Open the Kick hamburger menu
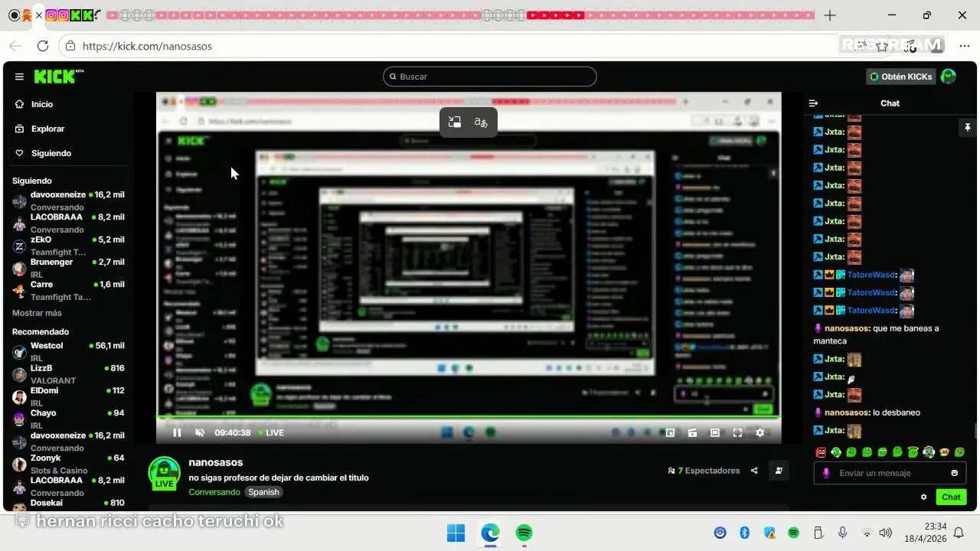Image resolution: width=980 pixels, height=551 pixels. click(19, 77)
